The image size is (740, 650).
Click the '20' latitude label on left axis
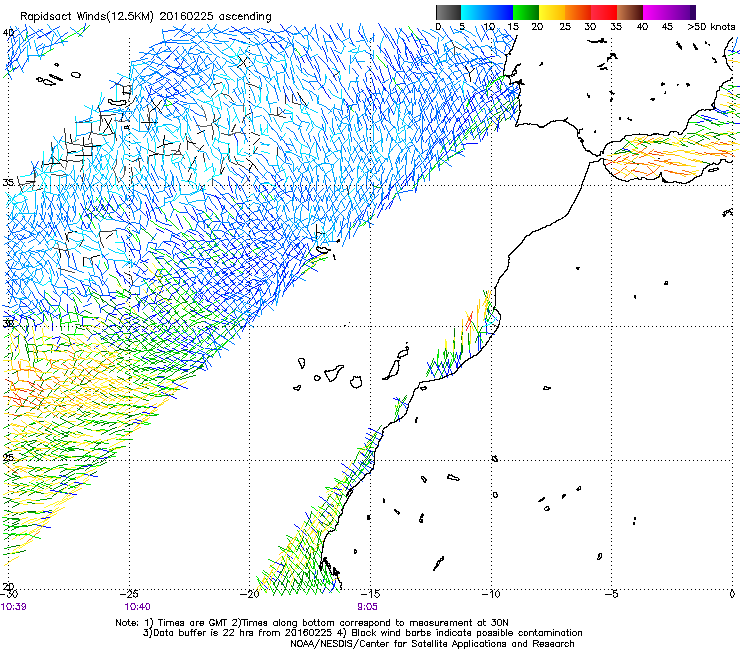[x=8, y=587]
